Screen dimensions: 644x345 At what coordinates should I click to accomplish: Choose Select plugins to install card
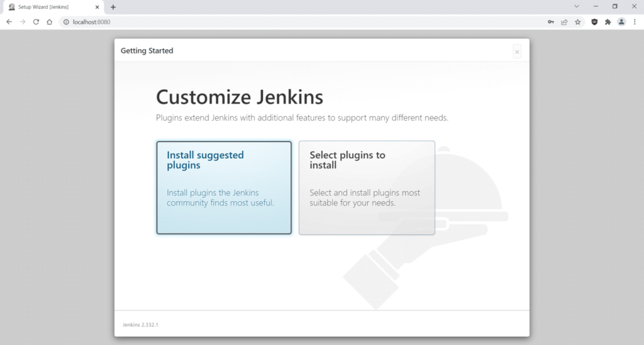367,188
